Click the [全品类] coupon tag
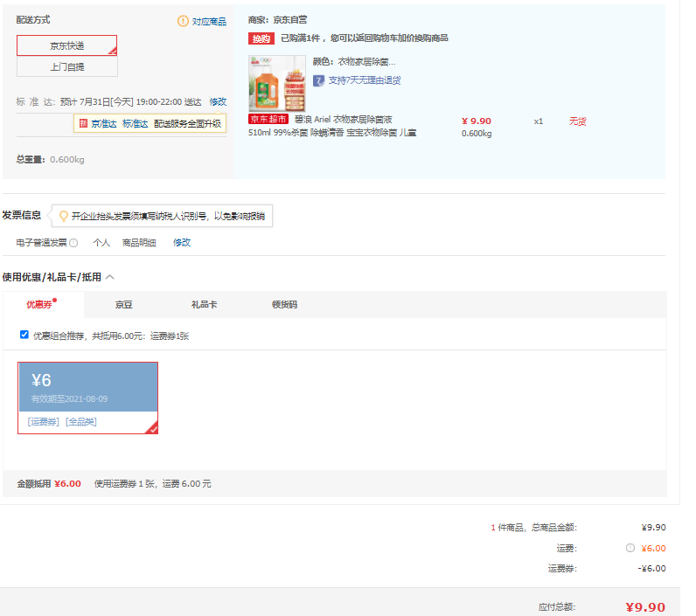Screen dimensions: 696x616 [80, 422]
